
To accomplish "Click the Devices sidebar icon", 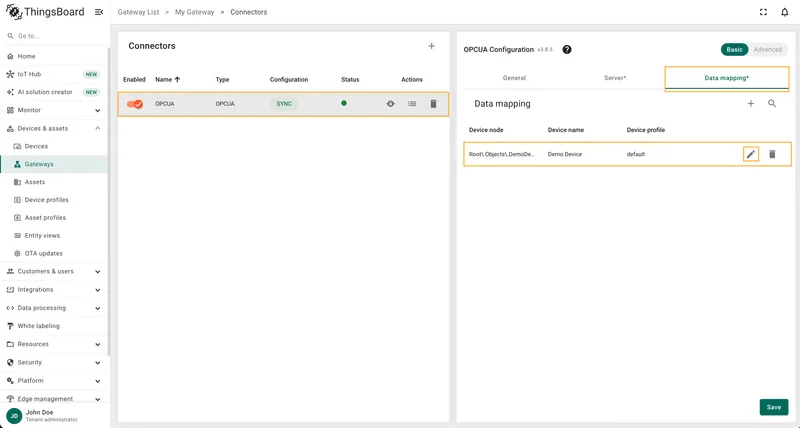I will (17, 146).
